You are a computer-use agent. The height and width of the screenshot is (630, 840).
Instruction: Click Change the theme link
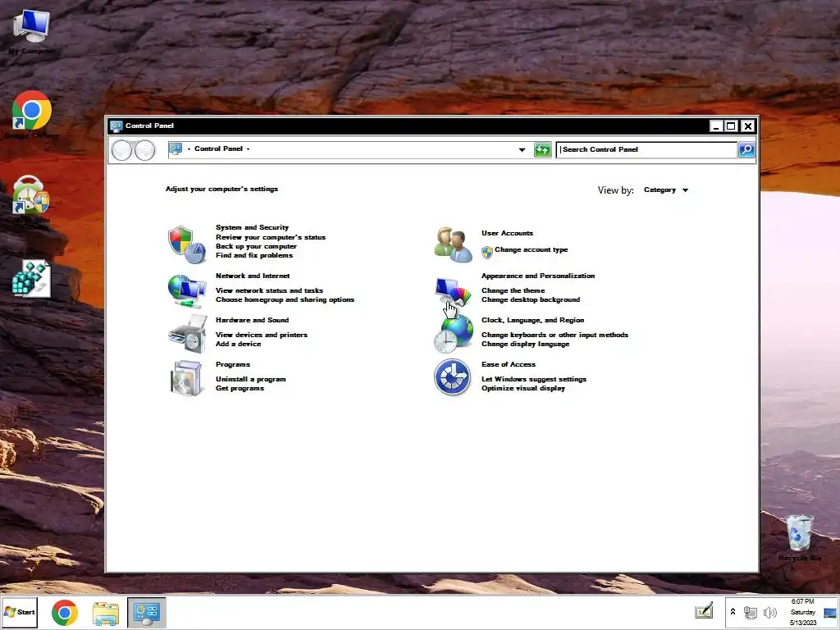[x=513, y=290]
